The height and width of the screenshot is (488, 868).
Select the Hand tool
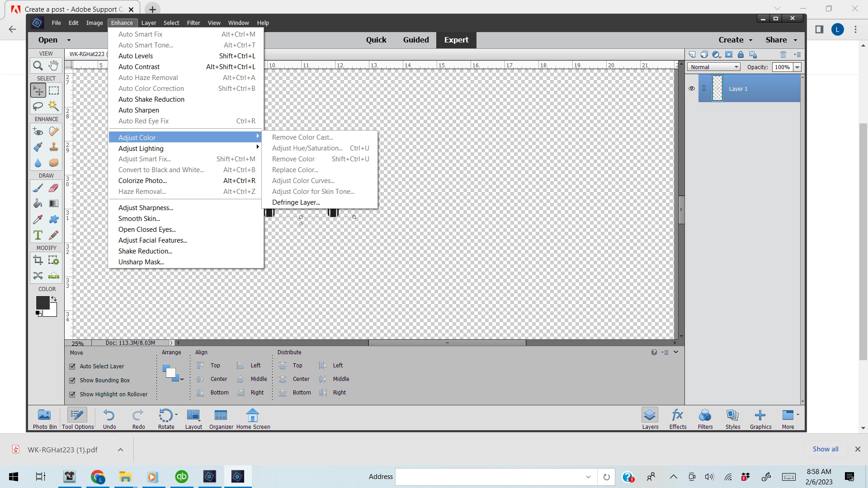(53, 66)
